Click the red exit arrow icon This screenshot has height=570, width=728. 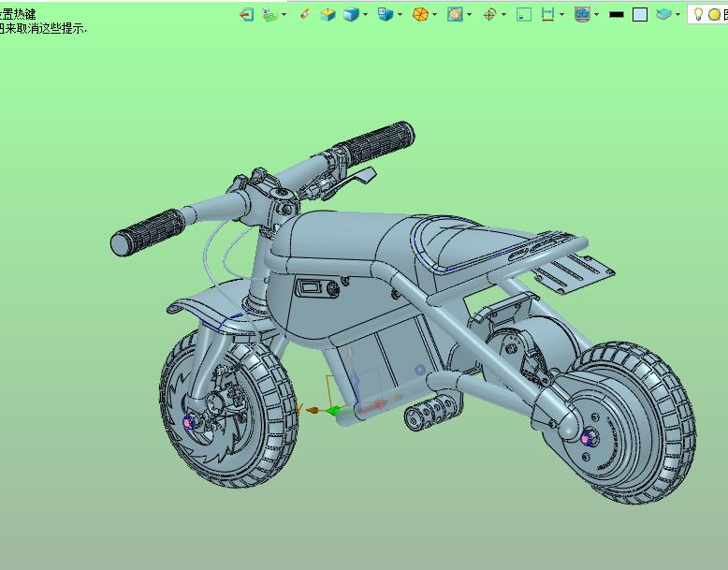point(246,14)
